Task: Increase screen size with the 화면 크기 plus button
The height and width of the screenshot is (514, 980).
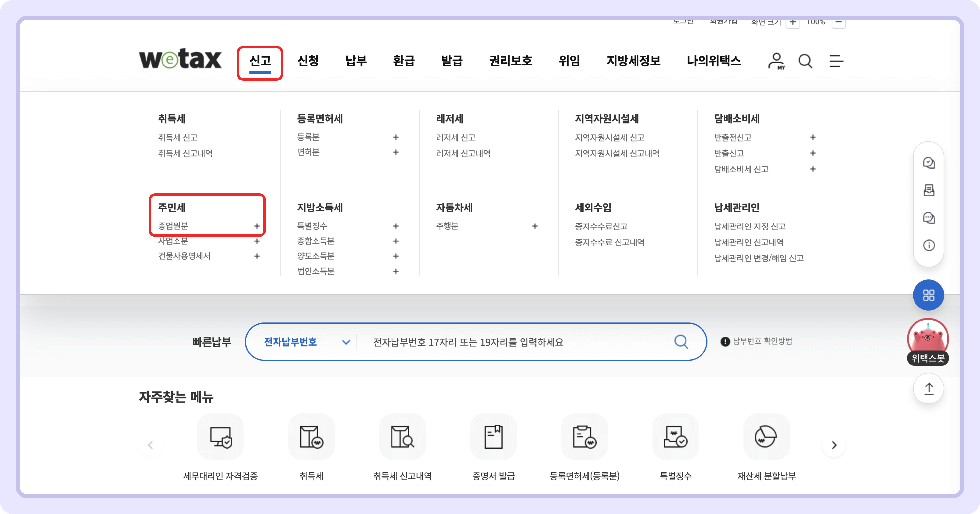Action: [793, 22]
